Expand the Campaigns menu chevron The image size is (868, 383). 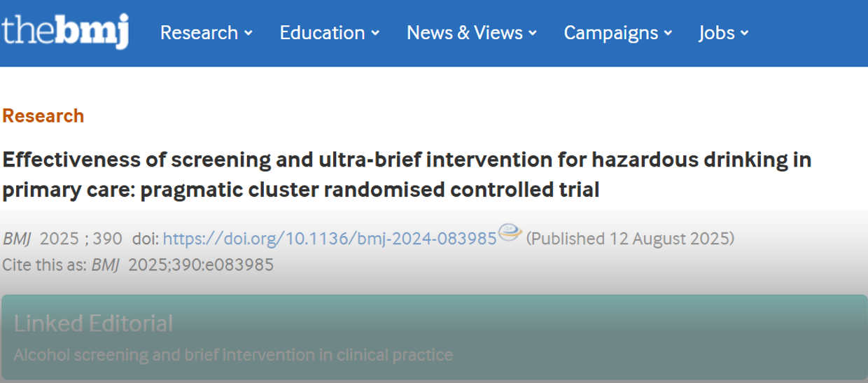pyautogui.click(x=668, y=33)
